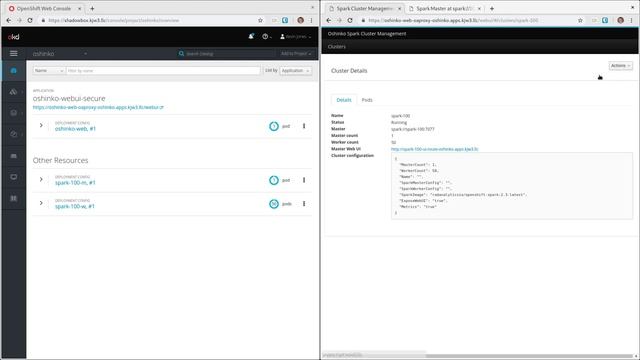Open the Storage icon in OKD sidebar

tap(13, 156)
